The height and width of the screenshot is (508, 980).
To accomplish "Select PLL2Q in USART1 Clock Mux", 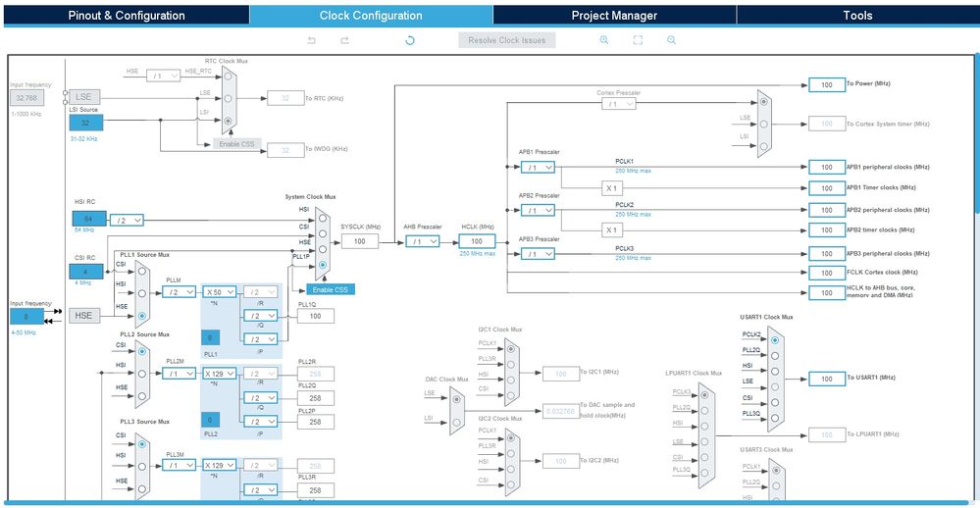I will (x=775, y=356).
